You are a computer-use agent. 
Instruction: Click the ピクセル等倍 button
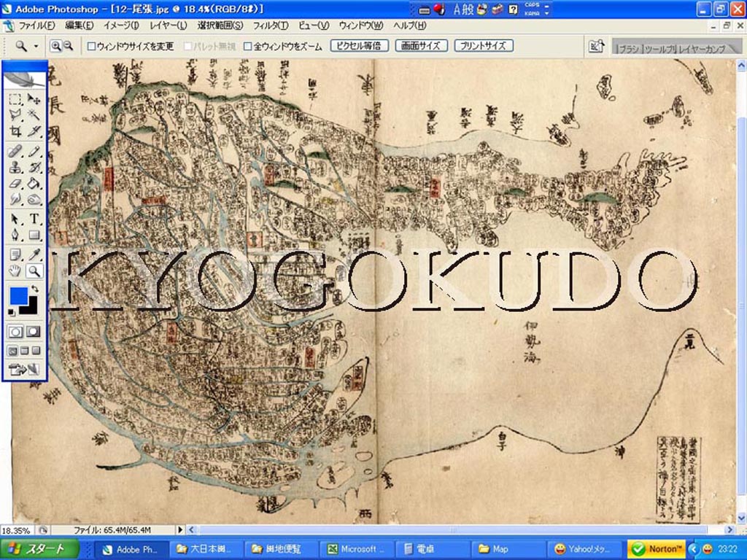(359, 46)
